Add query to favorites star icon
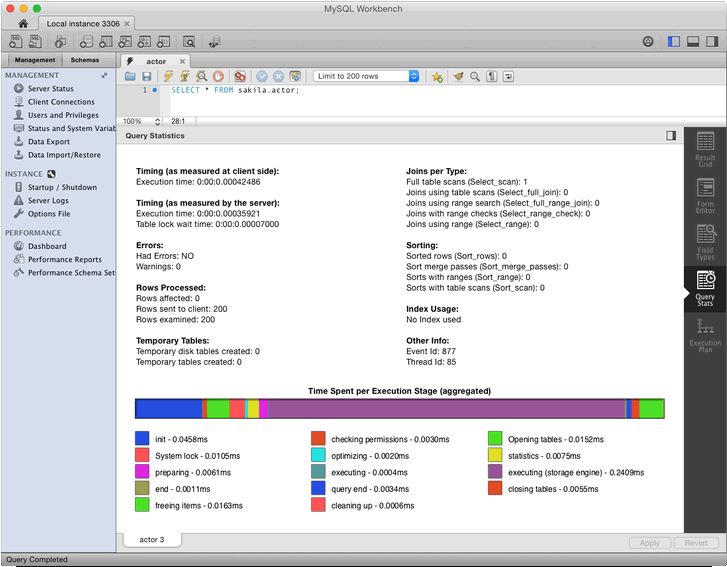727x567 pixels. pos(437,76)
